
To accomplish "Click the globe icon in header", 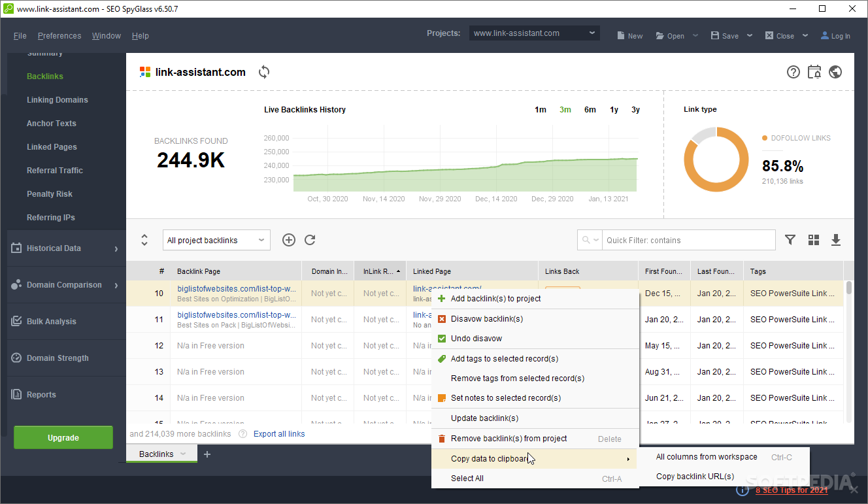I will [835, 72].
